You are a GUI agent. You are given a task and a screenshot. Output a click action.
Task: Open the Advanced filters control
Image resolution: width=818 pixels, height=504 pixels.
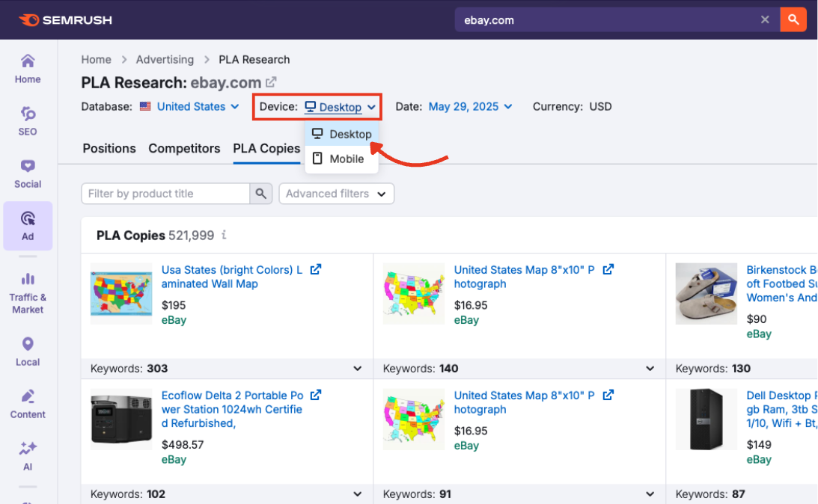[336, 193]
